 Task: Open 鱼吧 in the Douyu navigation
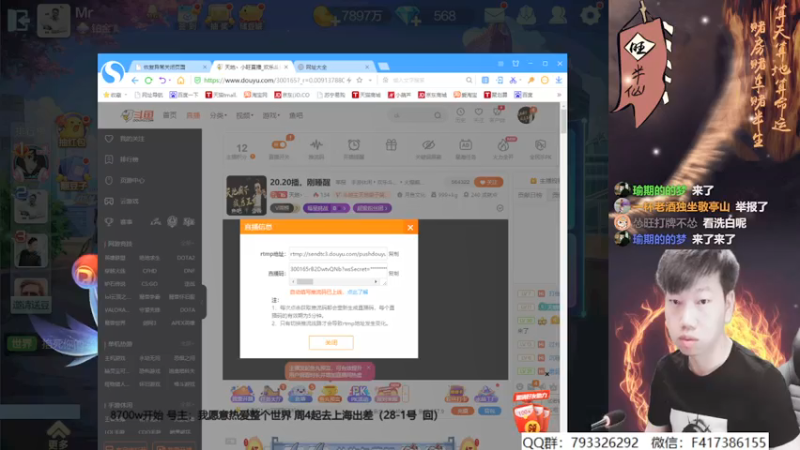(x=296, y=116)
